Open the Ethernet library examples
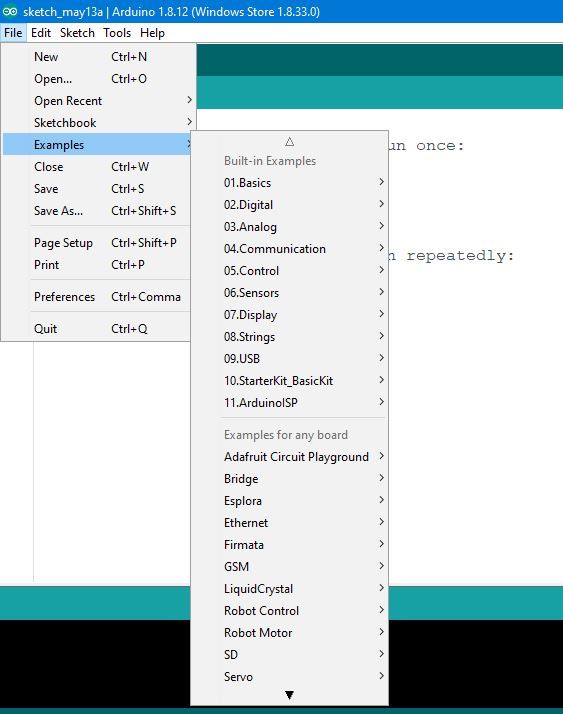The height and width of the screenshot is (714, 563). point(289,522)
